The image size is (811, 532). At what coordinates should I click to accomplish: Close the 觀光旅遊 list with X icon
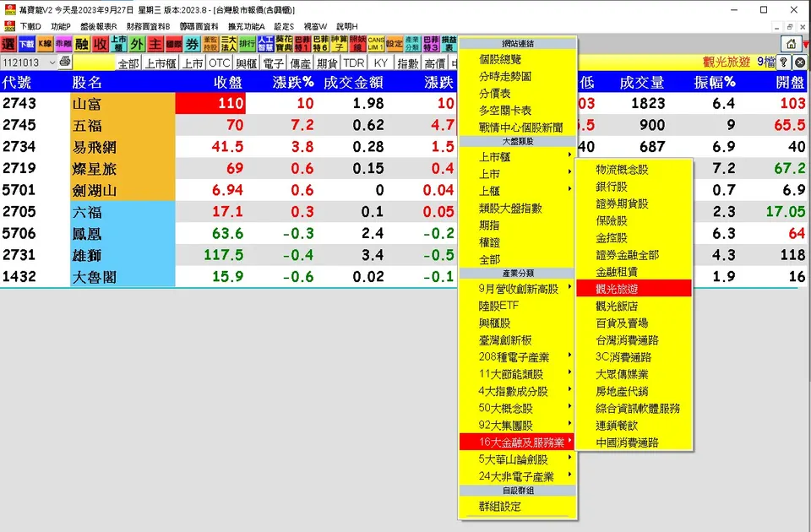[x=800, y=62]
